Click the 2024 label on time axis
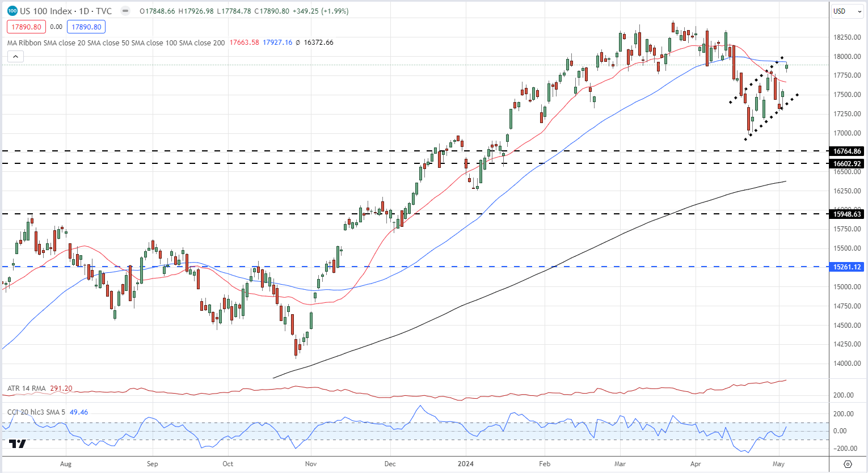This screenshot has width=868, height=473. tap(466, 464)
